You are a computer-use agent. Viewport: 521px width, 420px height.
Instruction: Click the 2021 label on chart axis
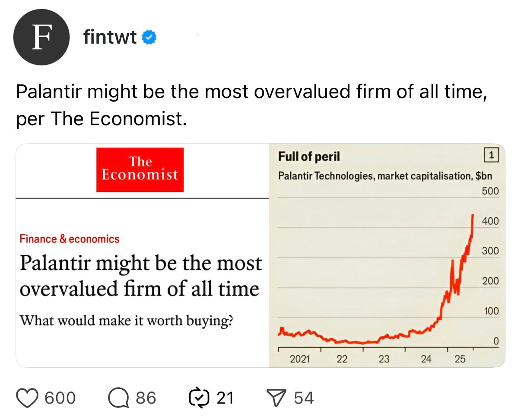click(299, 359)
